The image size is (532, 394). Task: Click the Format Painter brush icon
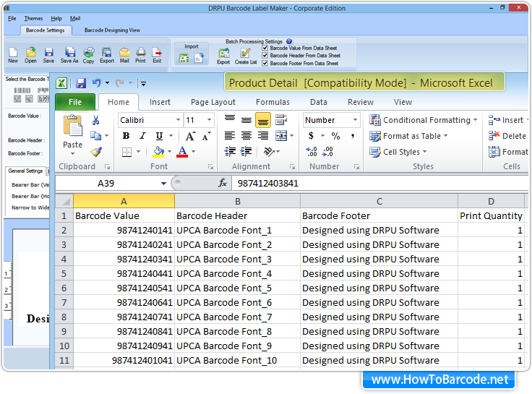pos(96,151)
